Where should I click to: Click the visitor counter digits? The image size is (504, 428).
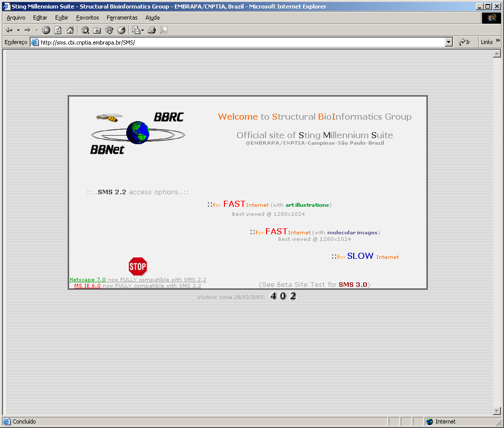coord(283,296)
